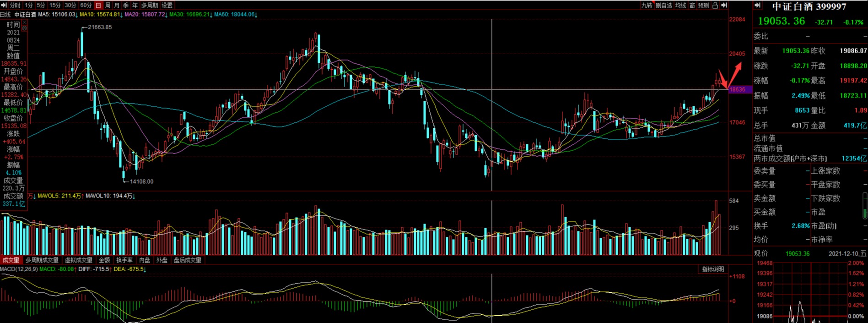Viewport: 868px width, 323px height.
Task: Select the 成交量 volume tab
Action: 11,260
